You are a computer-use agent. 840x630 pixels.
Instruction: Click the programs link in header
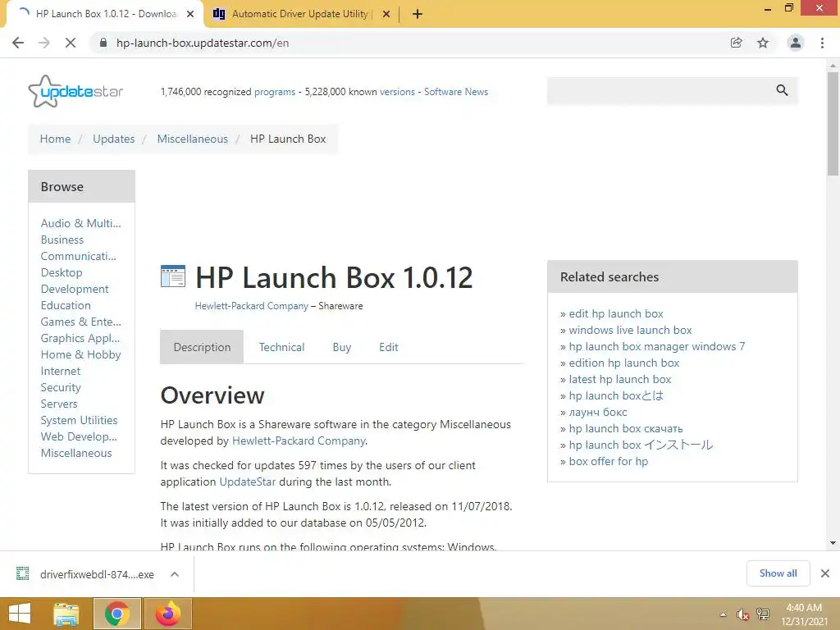(x=274, y=92)
